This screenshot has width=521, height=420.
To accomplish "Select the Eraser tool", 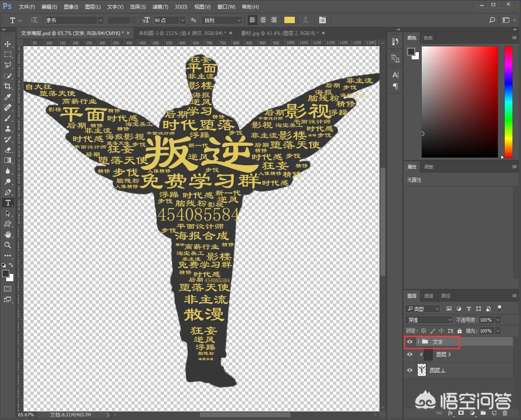I will pyautogui.click(x=8, y=150).
